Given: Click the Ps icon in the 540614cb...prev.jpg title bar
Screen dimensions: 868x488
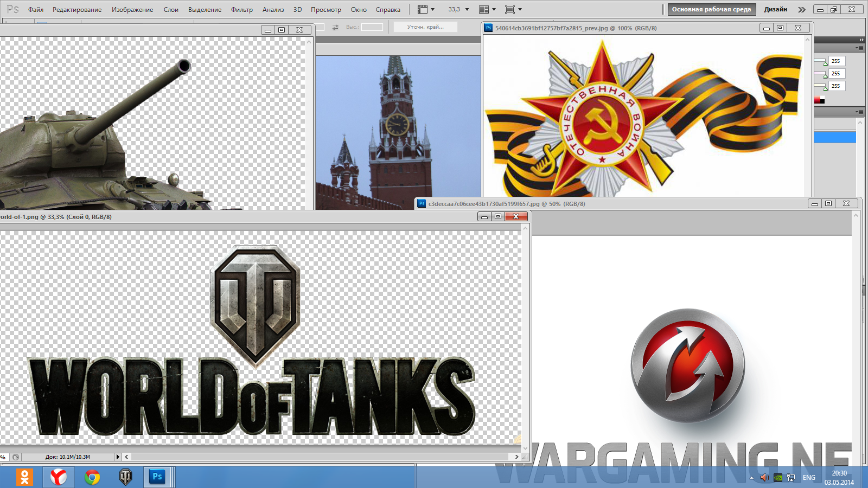Looking at the screenshot, I should point(488,28).
